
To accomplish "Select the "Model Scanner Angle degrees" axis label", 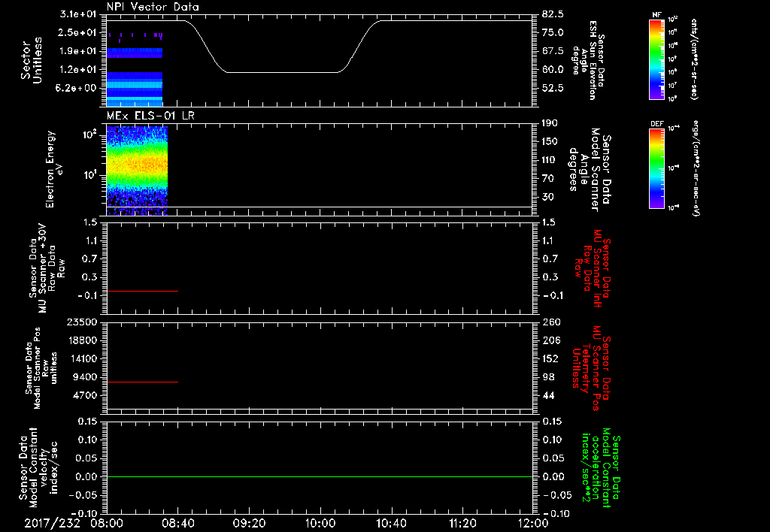I will pyautogui.click(x=590, y=170).
